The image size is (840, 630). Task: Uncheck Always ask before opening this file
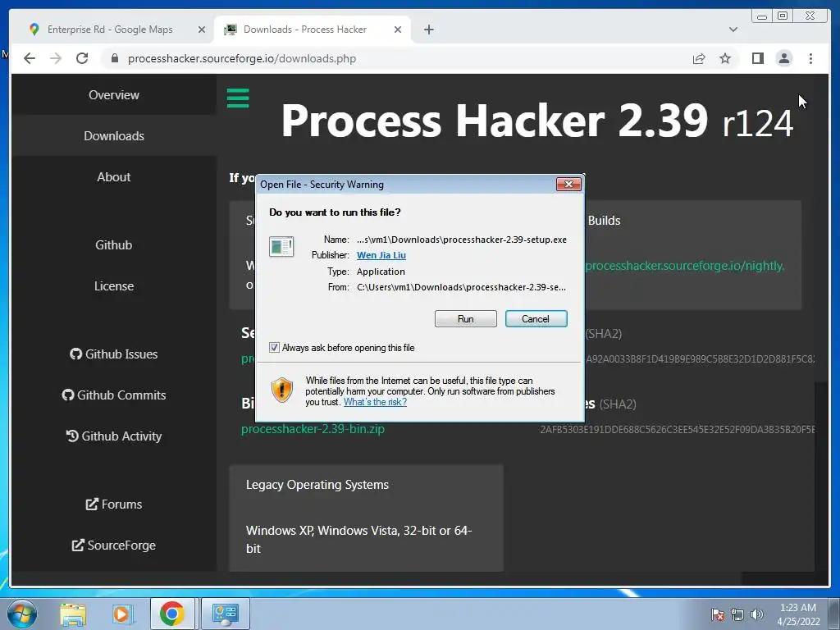coord(274,348)
